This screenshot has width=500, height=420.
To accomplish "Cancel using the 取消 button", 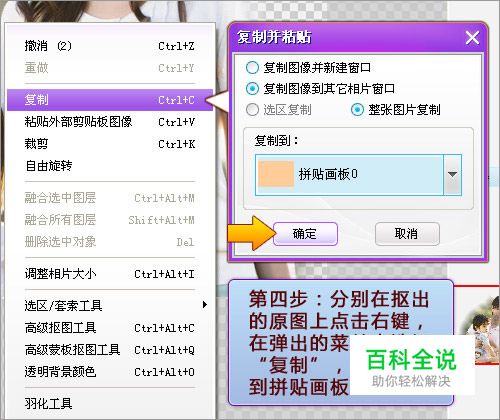I will point(407,234).
